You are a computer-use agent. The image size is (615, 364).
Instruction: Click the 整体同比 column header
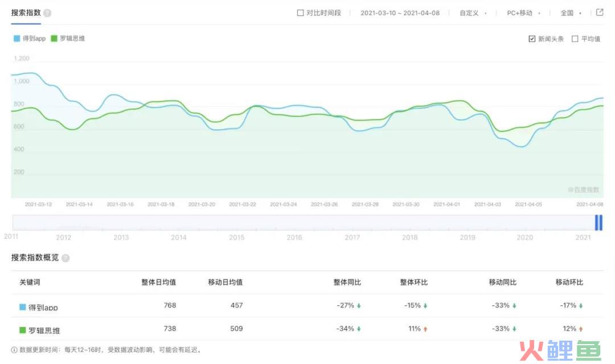tap(347, 282)
